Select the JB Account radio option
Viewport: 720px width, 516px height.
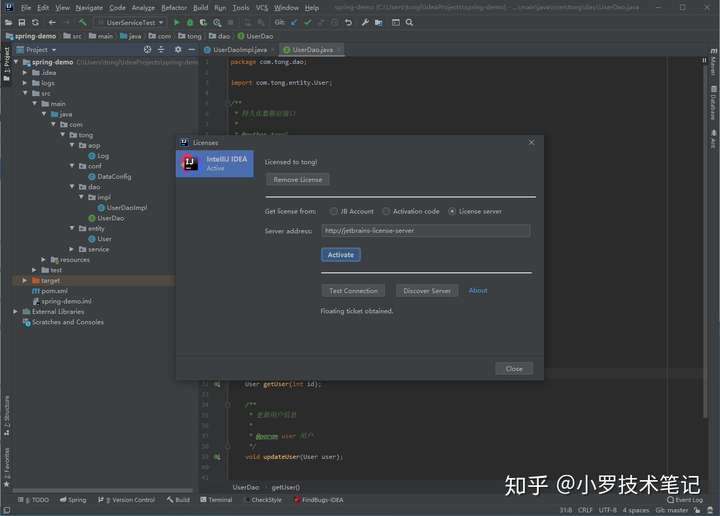tap(352, 211)
